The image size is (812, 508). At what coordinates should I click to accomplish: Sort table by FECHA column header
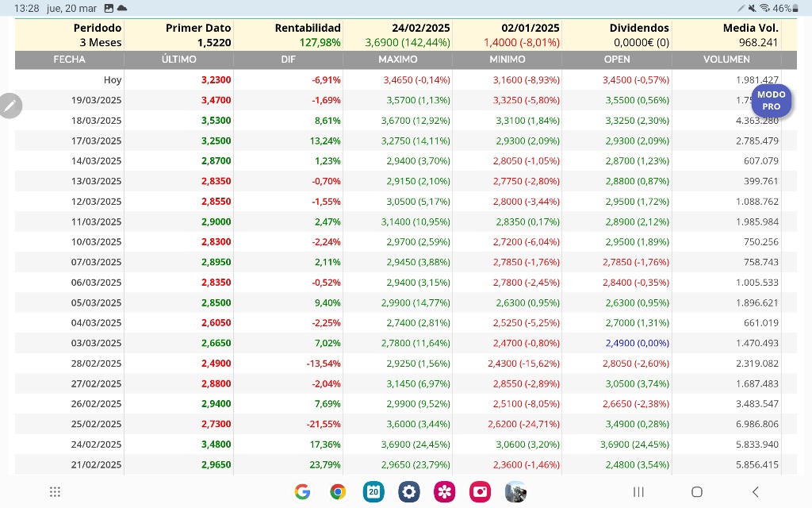tap(70, 59)
